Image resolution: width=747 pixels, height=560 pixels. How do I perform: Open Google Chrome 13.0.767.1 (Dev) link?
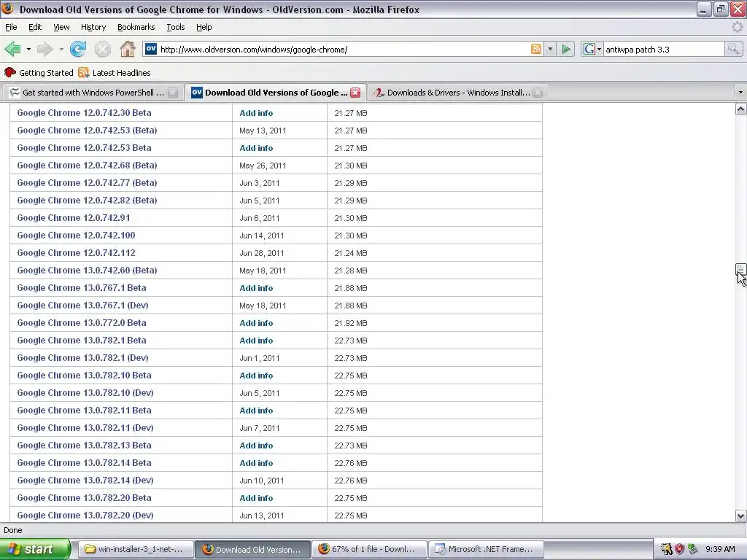[x=83, y=306]
